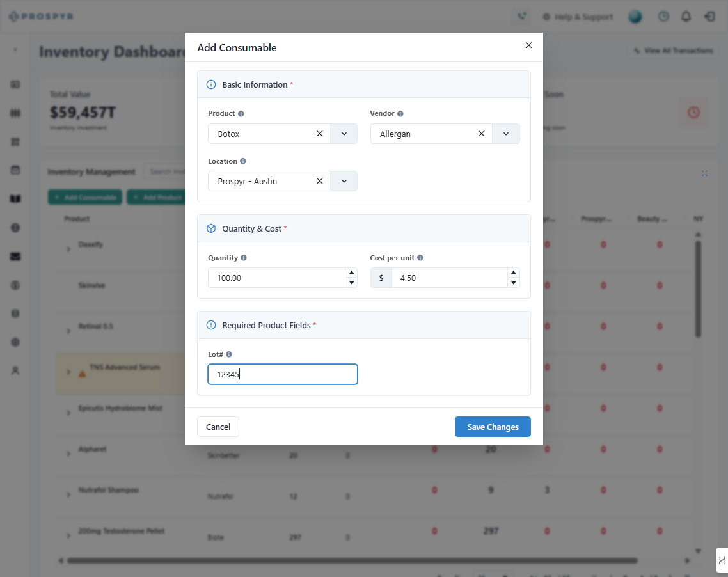
Task: Expand the Nutrafol Shampoo row
Action: coord(68,494)
